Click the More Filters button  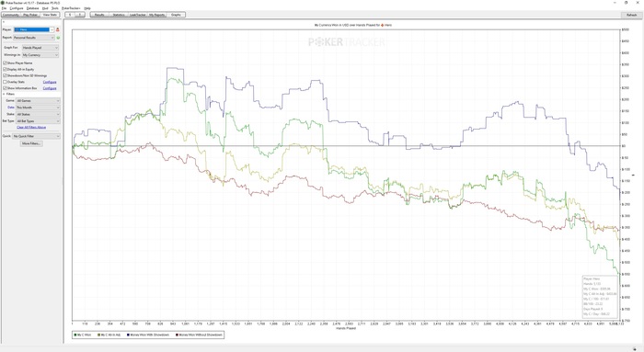(x=31, y=143)
